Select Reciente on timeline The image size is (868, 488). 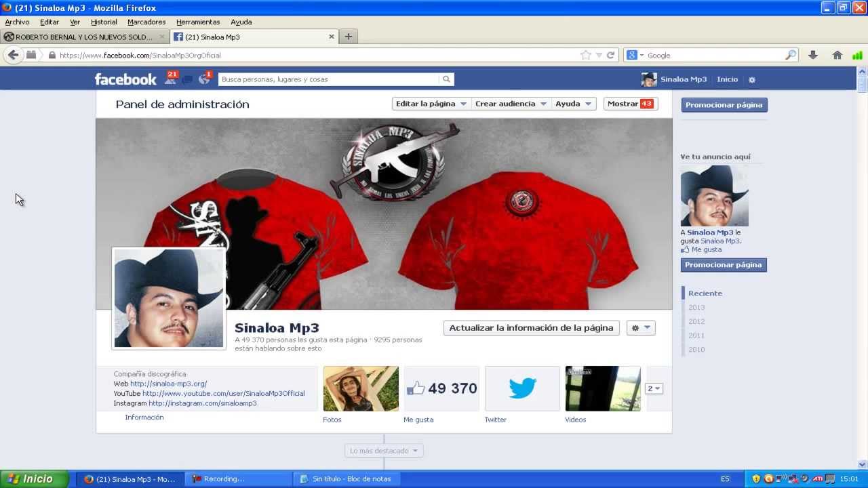pos(705,293)
